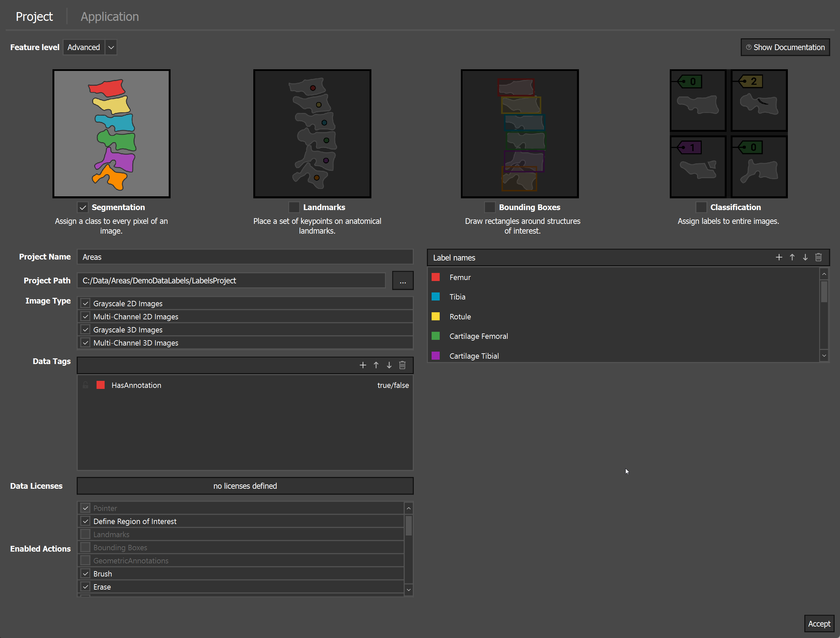Toggle Grayscale 3D Images checkbox
The width and height of the screenshot is (840, 638).
coord(85,330)
